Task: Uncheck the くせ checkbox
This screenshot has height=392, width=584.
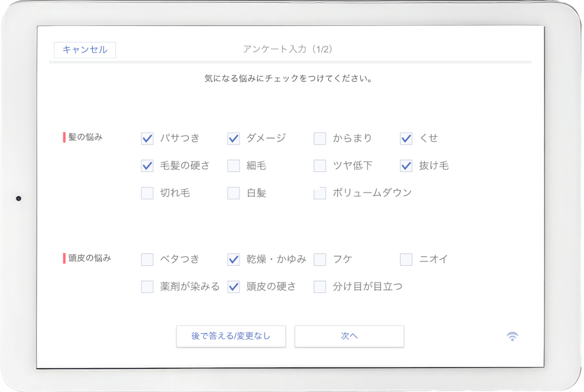Action: pyautogui.click(x=406, y=138)
